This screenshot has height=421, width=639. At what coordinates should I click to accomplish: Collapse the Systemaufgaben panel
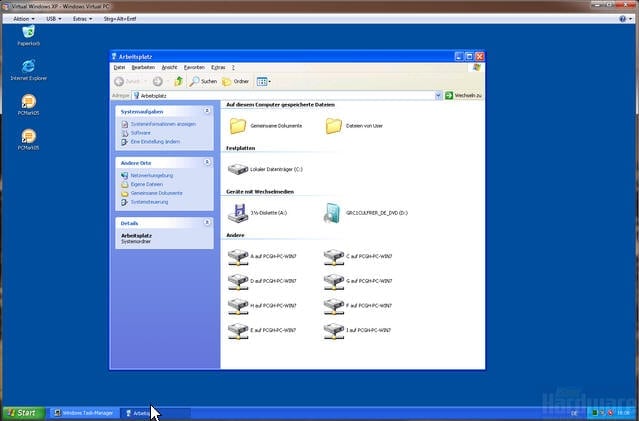coord(207,111)
